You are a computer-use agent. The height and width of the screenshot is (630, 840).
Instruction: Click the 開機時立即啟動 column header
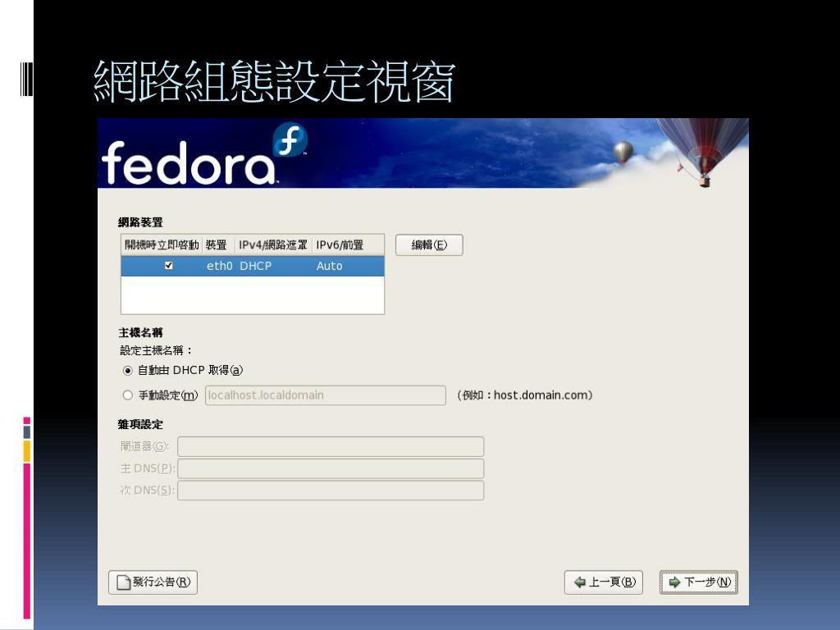coord(162,244)
